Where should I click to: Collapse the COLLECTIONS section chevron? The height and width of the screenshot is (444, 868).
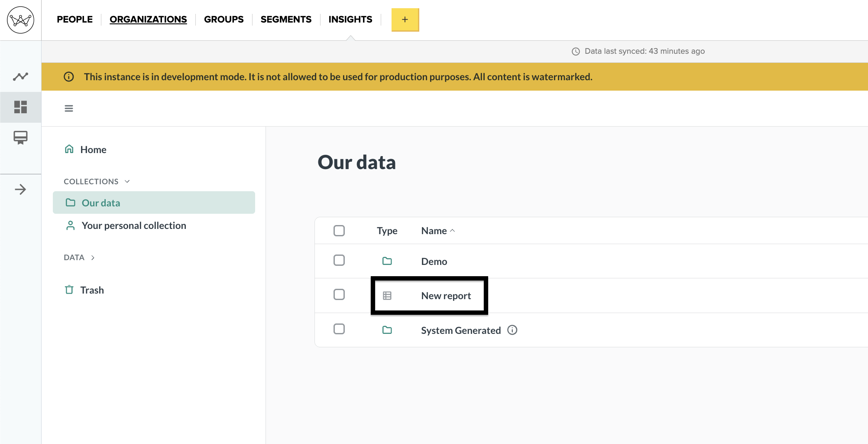pyautogui.click(x=127, y=181)
